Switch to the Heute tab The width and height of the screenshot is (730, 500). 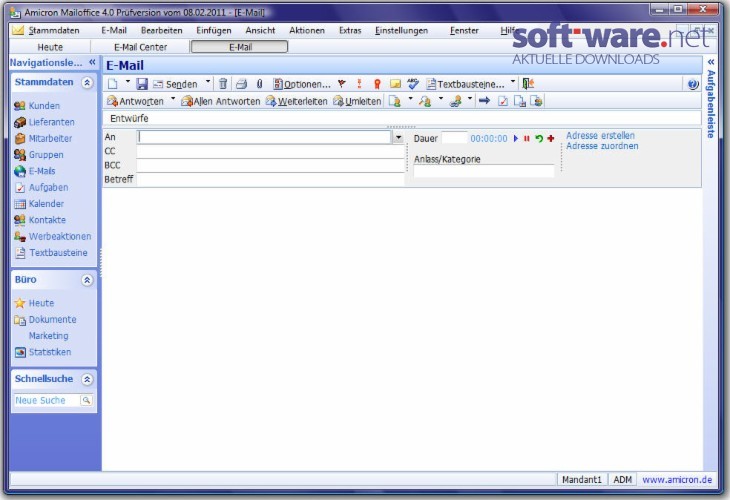50,47
